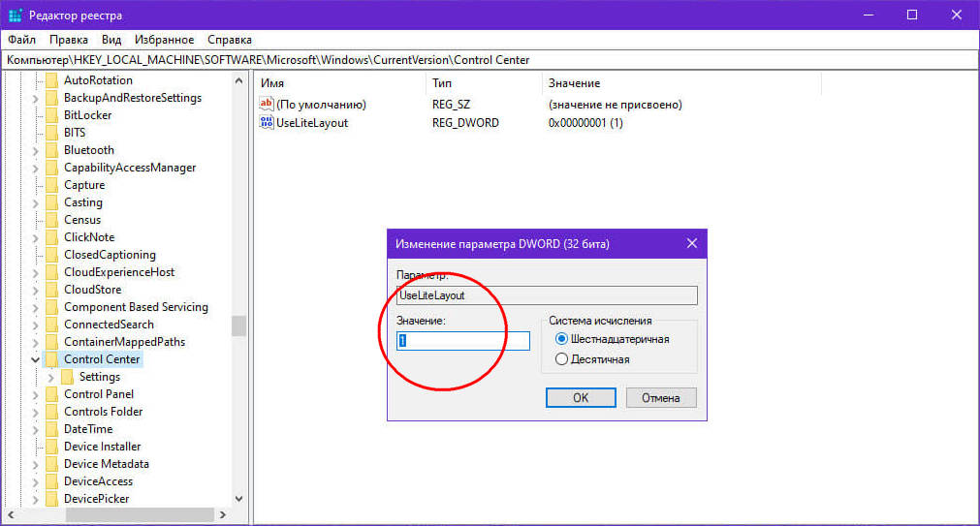Viewport: 980px width, 526px height.
Task: Expand the CloudExperienceHost key
Action: pos(36,272)
